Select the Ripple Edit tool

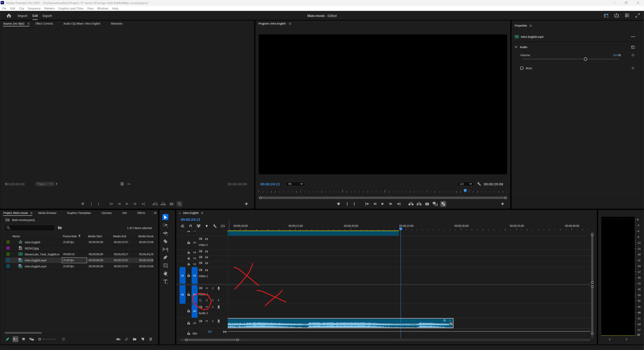(165, 233)
